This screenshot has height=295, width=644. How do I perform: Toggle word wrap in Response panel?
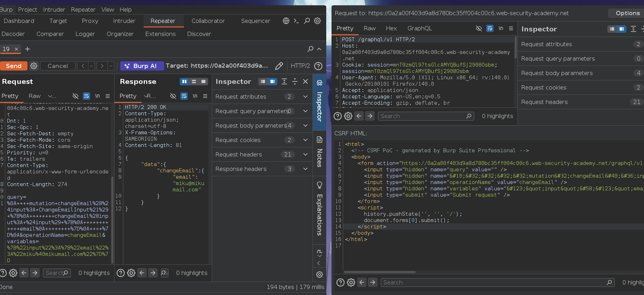coord(184,96)
